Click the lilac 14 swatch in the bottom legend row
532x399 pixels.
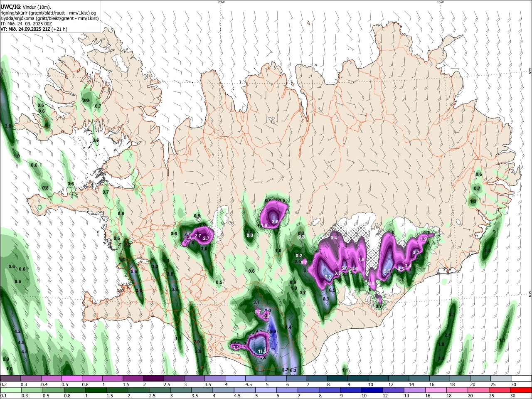[415, 390]
